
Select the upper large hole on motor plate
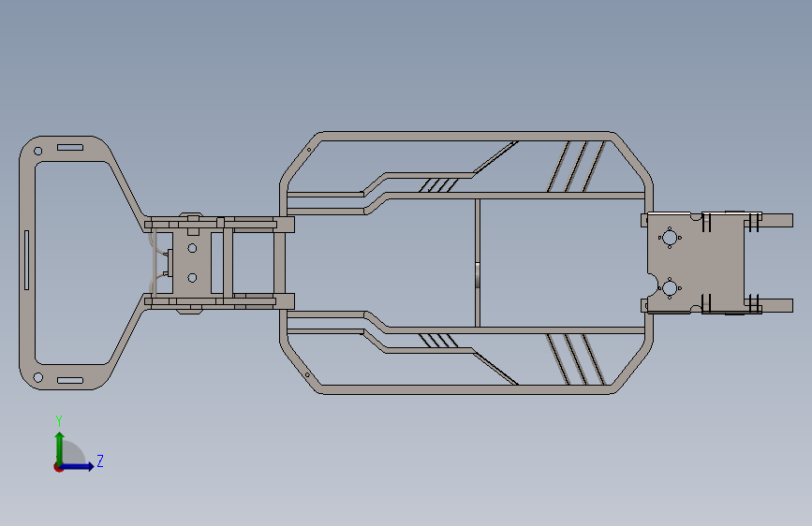pos(670,238)
